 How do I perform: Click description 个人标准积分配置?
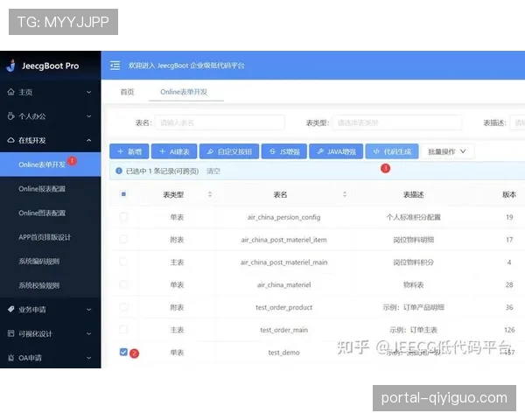click(x=414, y=217)
